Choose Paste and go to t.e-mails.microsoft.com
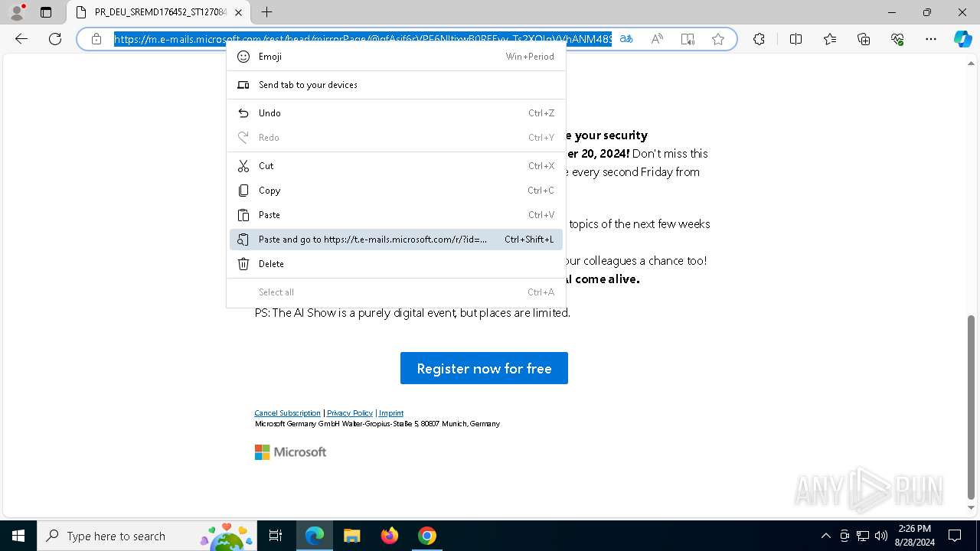 pyautogui.click(x=396, y=240)
